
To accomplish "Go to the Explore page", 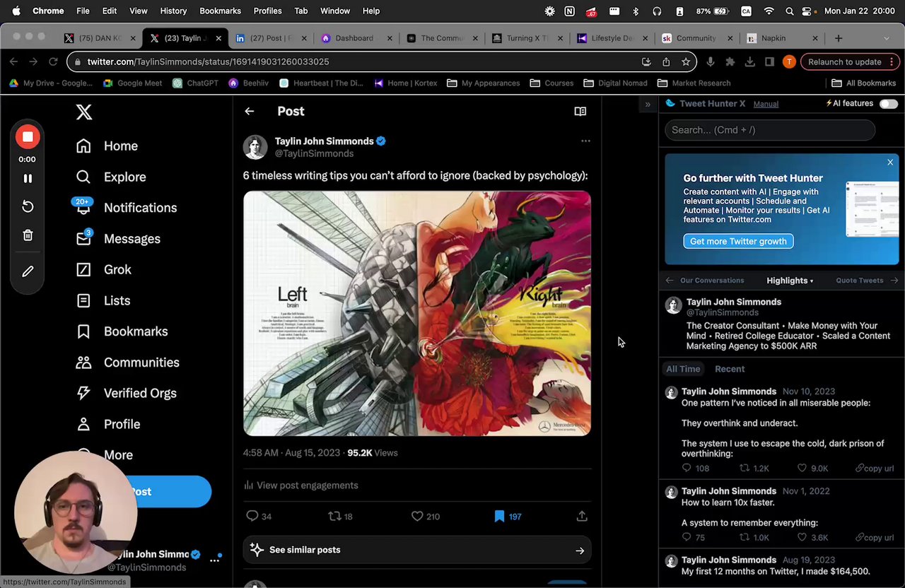I will tap(110, 177).
